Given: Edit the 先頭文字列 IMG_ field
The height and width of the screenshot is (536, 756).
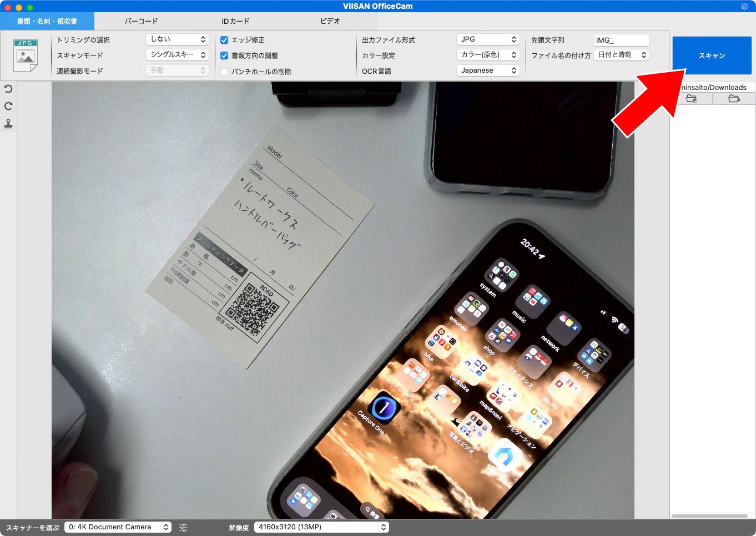Looking at the screenshot, I should 621,40.
